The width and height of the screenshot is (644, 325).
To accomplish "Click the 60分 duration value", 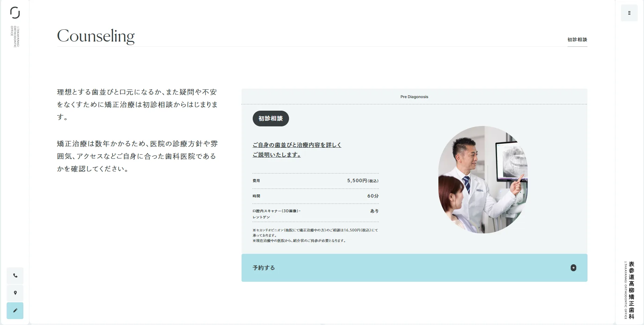I will coord(373,196).
